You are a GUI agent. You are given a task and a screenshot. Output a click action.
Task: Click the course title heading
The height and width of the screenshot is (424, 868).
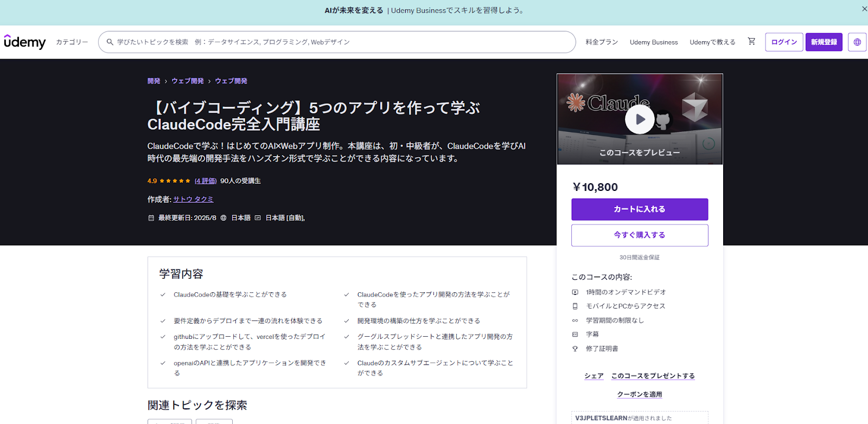[314, 116]
